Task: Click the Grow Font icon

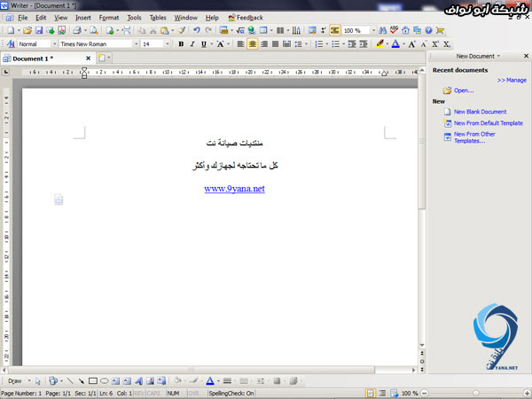Action: (412, 44)
